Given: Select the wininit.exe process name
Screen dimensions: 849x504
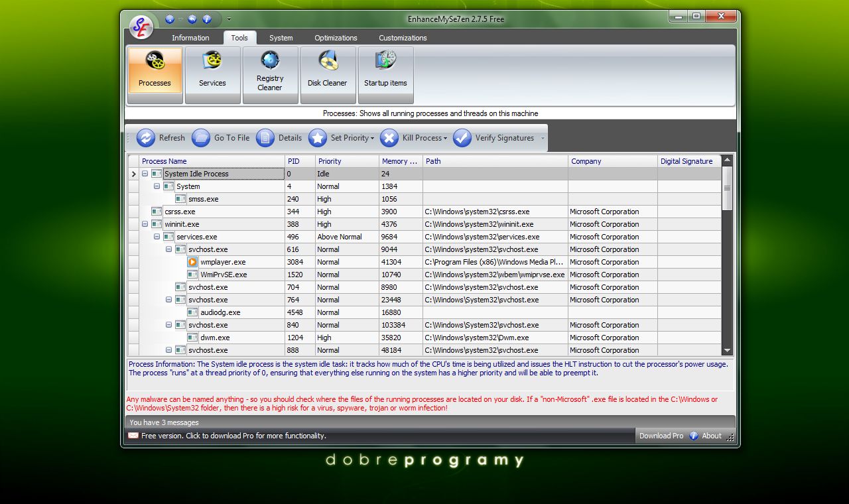Looking at the screenshot, I should tap(182, 224).
